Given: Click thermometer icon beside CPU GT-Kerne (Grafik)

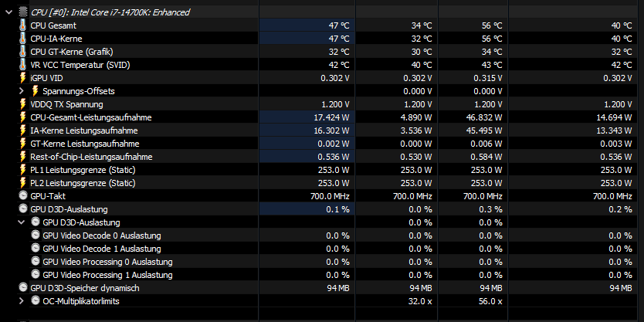Looking at the screenshot, I should [22, 52].
